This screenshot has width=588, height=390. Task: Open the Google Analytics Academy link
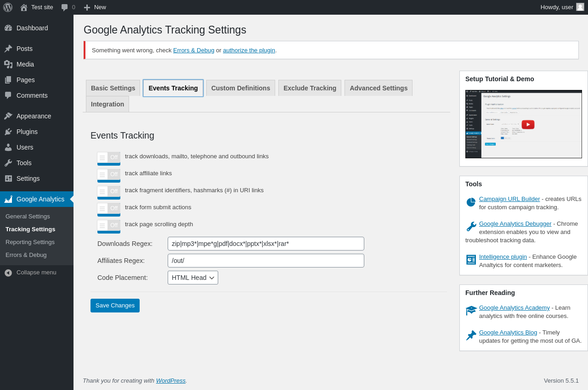(514, 308)
